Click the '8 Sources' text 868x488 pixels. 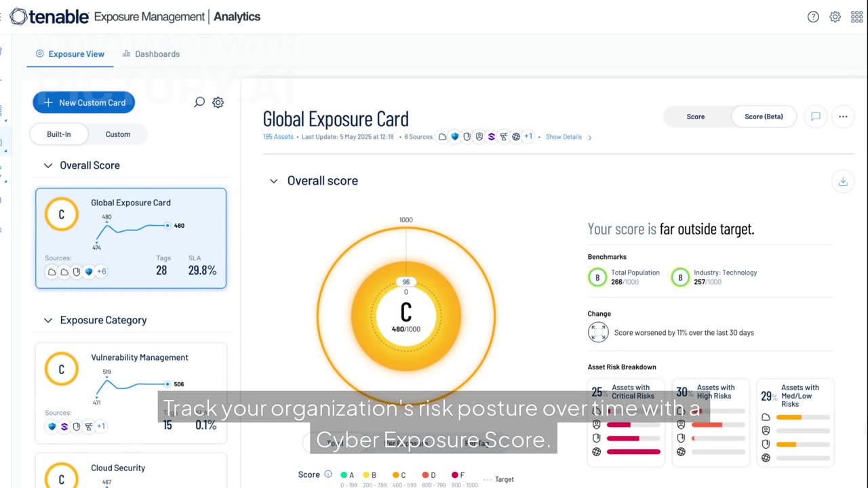point(418,137)
